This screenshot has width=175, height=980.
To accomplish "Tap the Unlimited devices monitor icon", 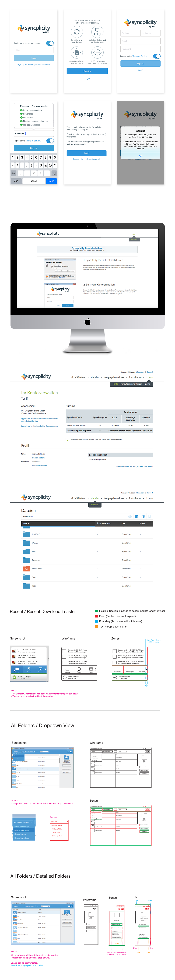I will pos(97,32).
